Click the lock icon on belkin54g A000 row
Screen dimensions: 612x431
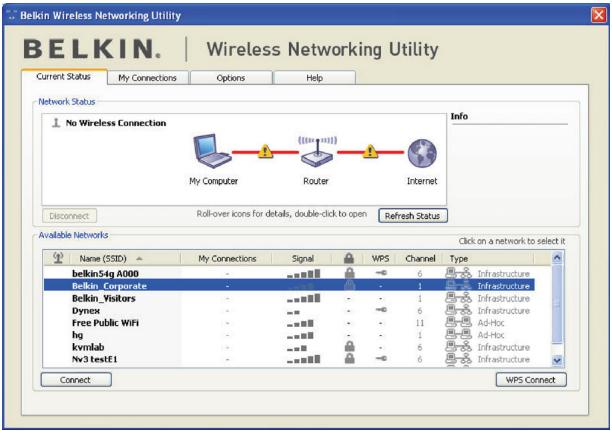tap(350, 273)
